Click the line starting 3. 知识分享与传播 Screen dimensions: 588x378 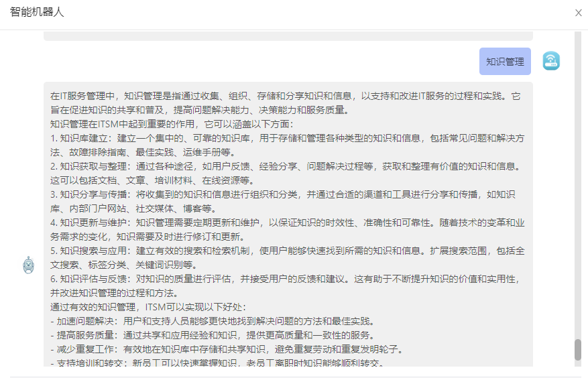coord(283,194)
